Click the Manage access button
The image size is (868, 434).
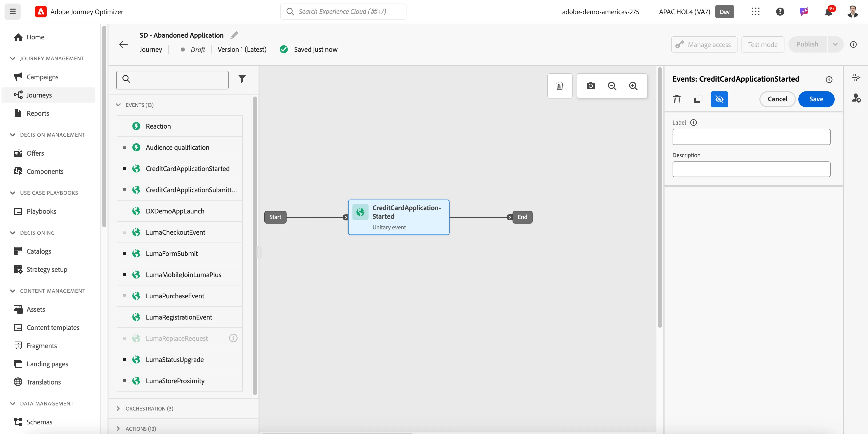click(x=704, y=44)
